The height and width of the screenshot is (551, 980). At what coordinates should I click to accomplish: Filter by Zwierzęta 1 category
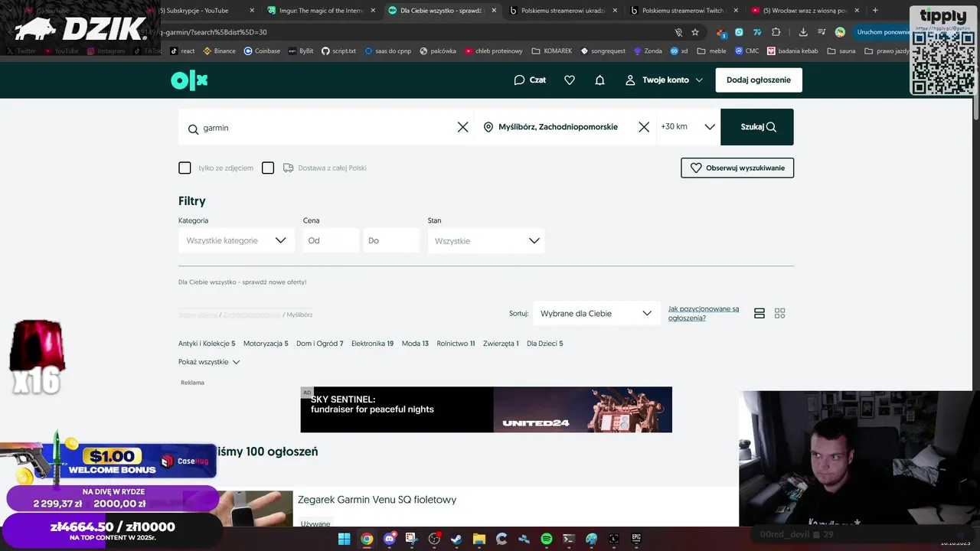(501, 344)
